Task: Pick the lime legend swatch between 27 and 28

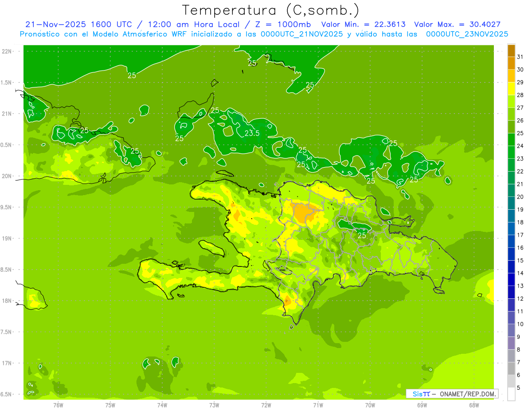Action: point(511,102)
